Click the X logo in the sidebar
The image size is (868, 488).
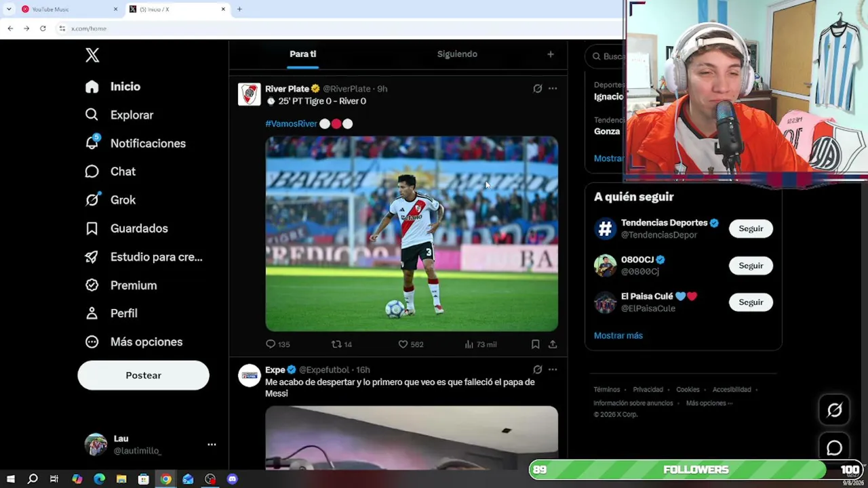[x=92, y=56]
